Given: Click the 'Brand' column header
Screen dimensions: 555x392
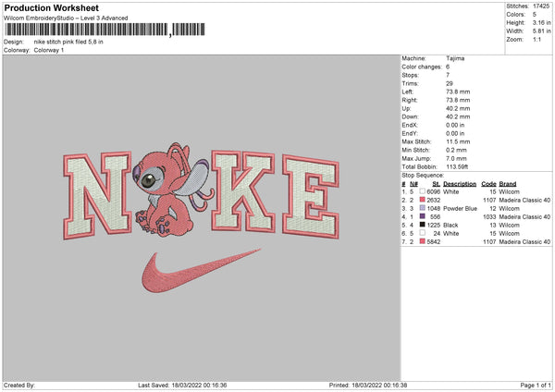Looking at the screenshot, I should point(508,184).
